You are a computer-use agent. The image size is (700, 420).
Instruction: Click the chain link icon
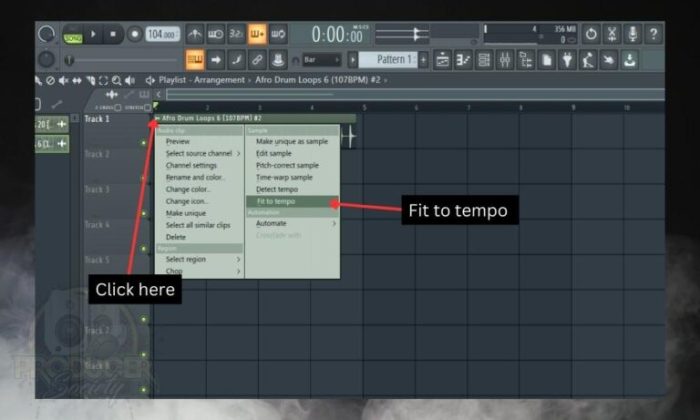click(x=257, y=60)
